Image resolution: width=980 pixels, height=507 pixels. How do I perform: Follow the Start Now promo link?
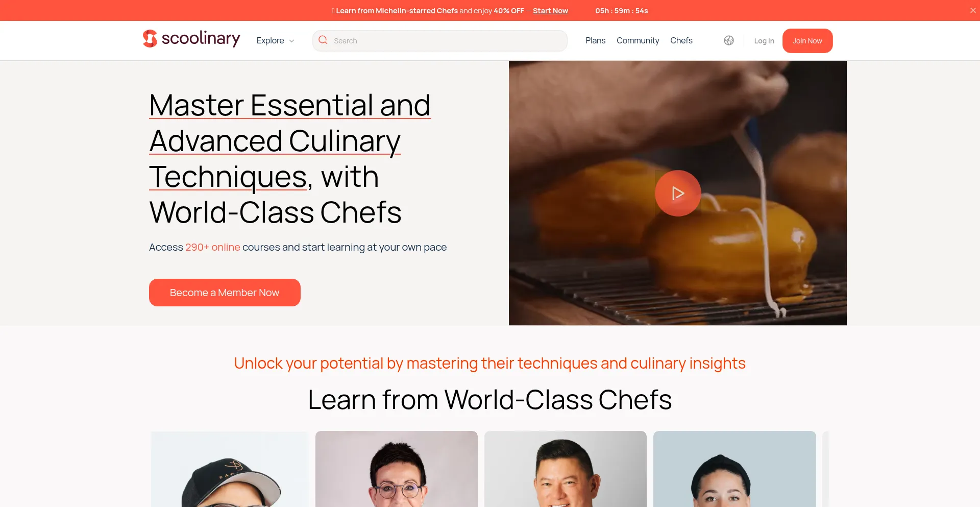click(550, 11)
